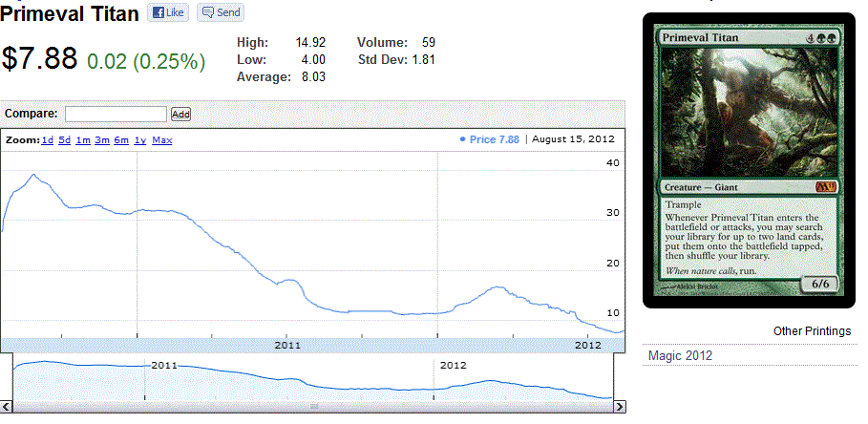Show the Max zoom range
The width and height of the screenshot is (868, 424).
click(161, 140)
